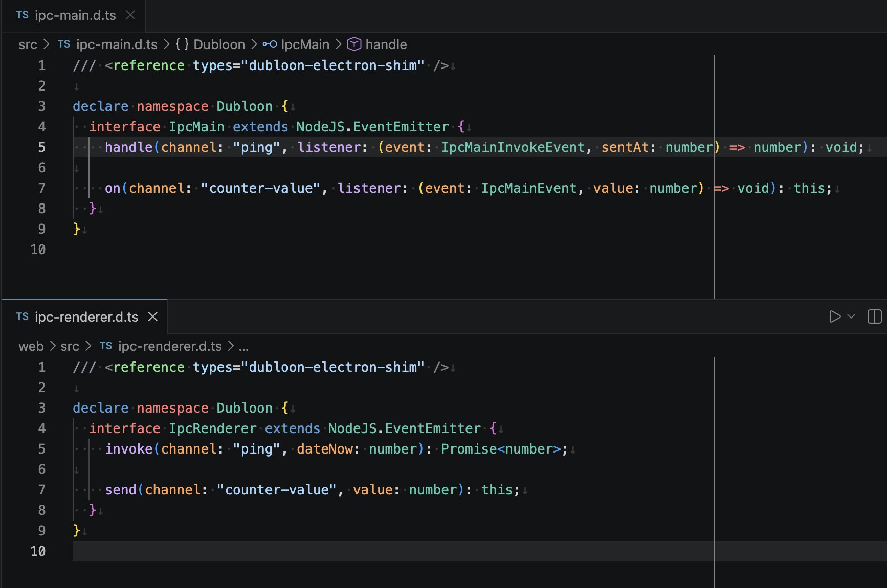Open 'src' breadcrumb in bottom editor

[70, 347]
